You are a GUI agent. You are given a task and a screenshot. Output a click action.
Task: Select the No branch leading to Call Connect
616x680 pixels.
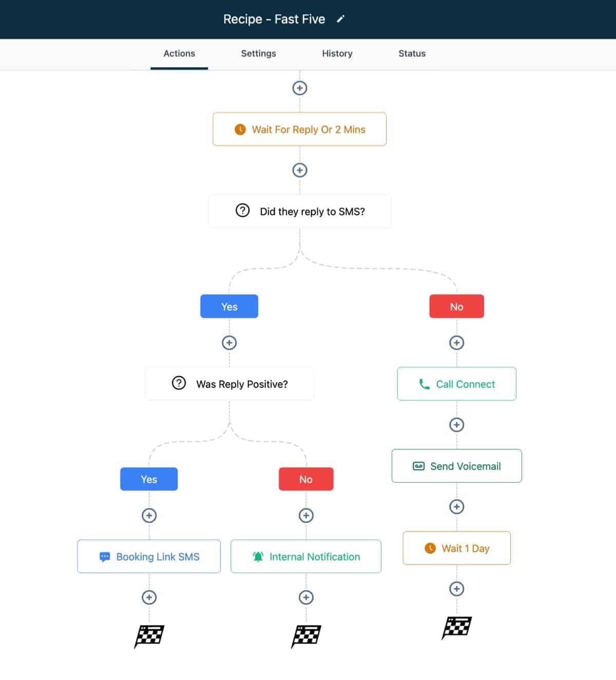point(456,306)
